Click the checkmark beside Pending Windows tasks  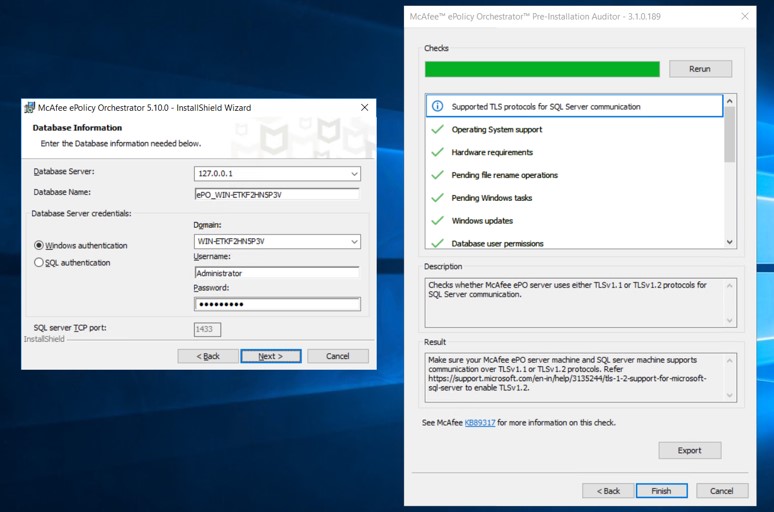pos(437,197)
